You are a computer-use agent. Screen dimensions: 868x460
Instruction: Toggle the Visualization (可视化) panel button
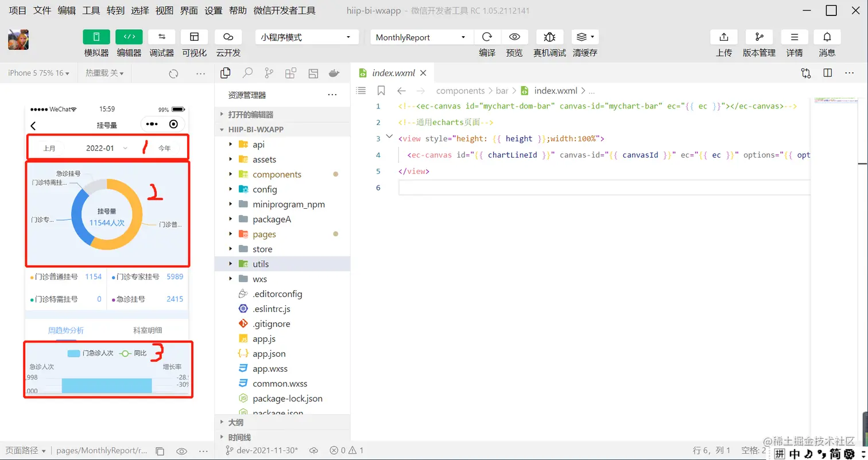click(195, 37)
